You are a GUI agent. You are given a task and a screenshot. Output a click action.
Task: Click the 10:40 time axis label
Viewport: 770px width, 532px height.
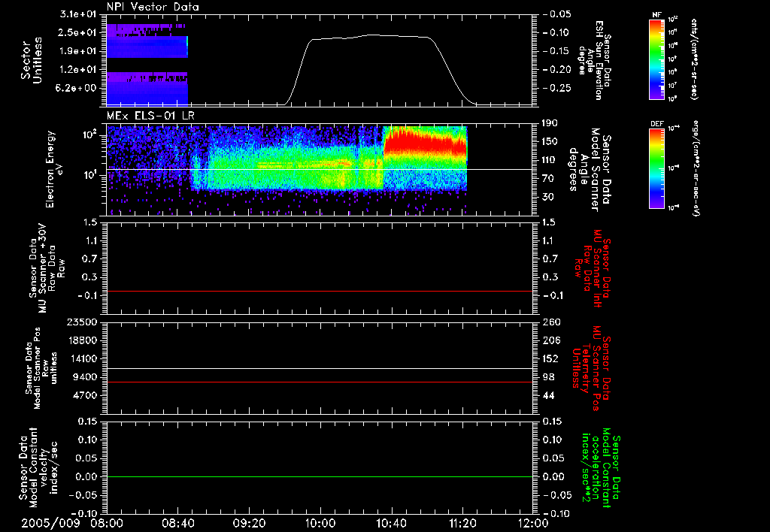[x=391, y=523]
